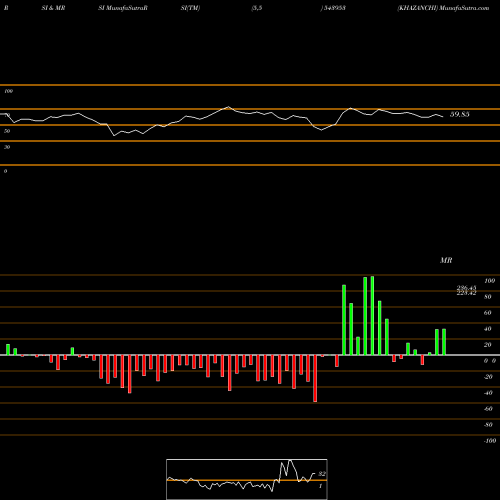Screen dimensions: 500x500
Task: Click the 'SI MunafaSutraR' header text
Action: [x=123, y=8]
